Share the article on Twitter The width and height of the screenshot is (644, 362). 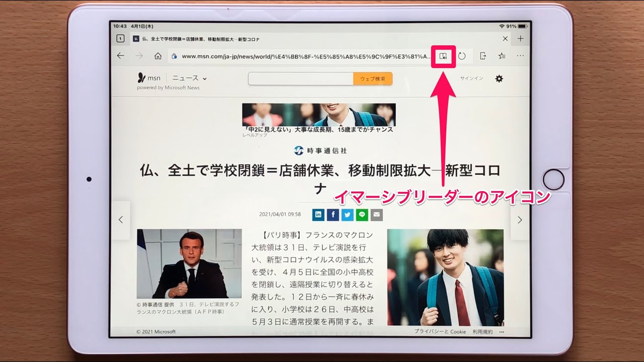coord(347,215)
